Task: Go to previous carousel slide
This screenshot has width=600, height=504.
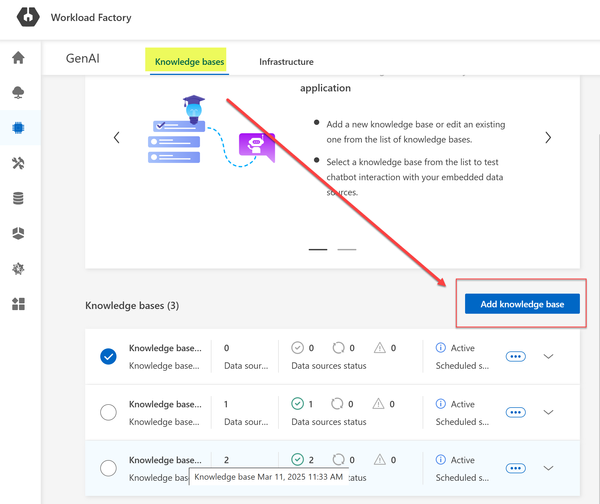Action: point(117,138)
